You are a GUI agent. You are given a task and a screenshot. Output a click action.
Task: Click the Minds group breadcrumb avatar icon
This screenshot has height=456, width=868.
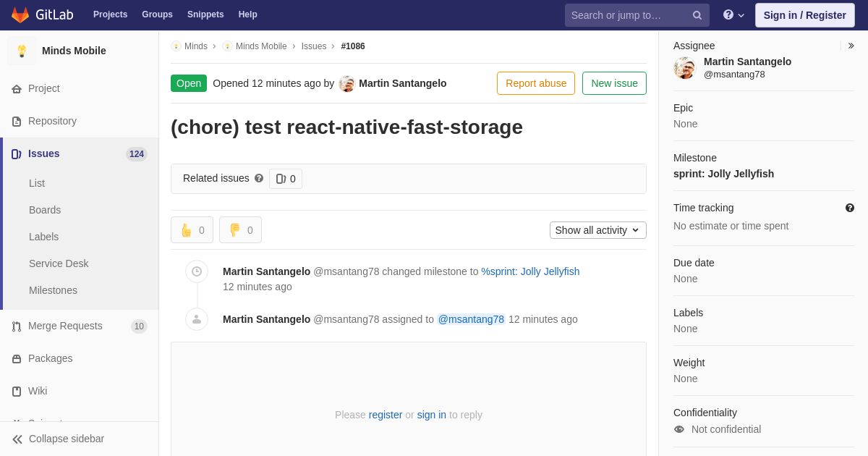176,46
